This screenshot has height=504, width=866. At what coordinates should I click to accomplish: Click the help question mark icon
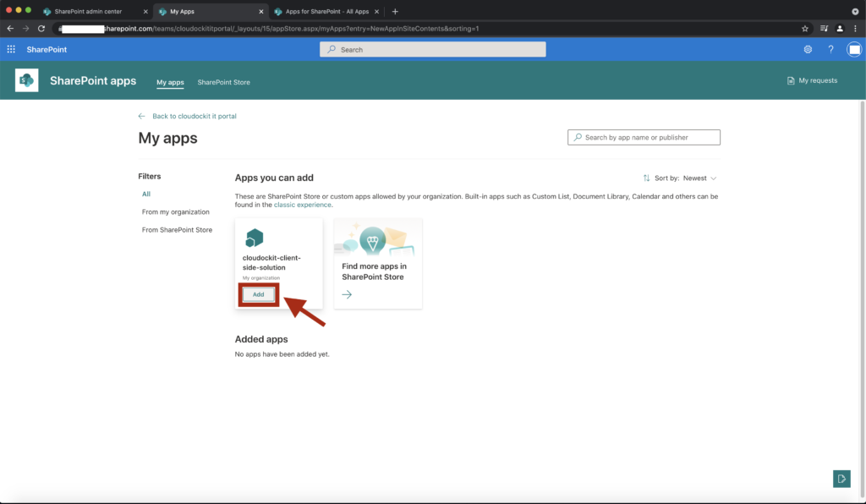click(x=830, y=49)
